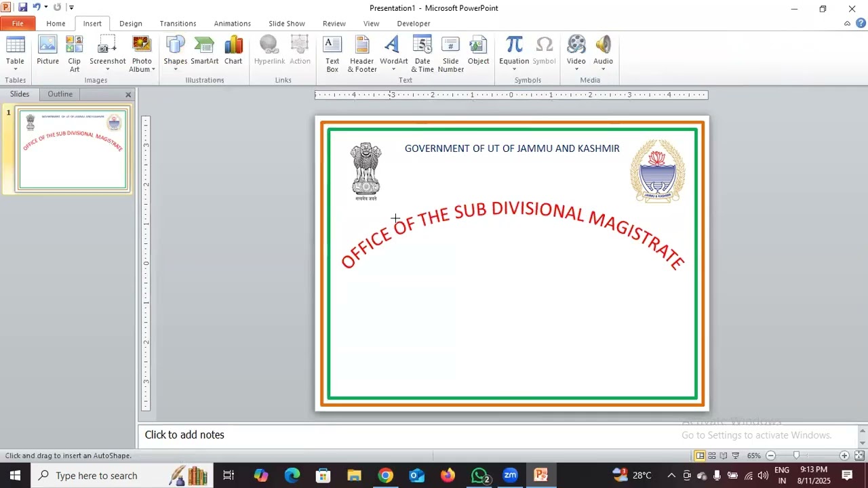Open the Review tab

334,24
